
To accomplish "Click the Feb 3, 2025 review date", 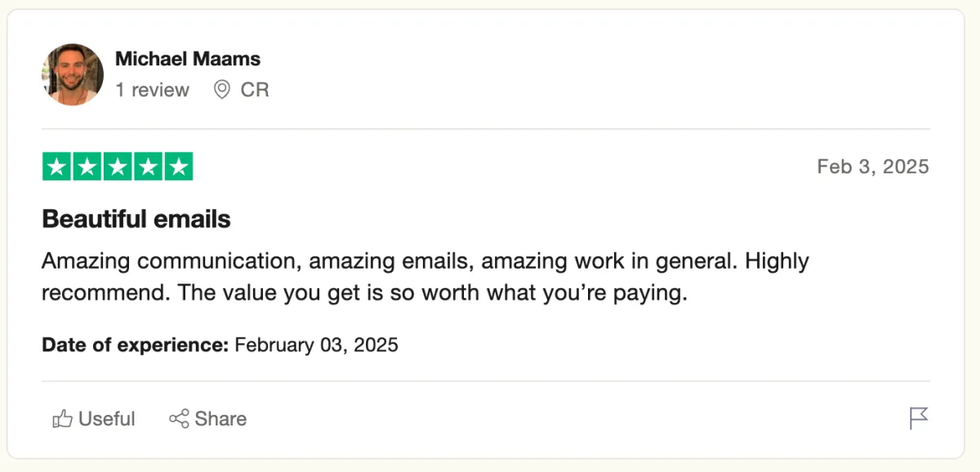I will click(x=873, y=167).
